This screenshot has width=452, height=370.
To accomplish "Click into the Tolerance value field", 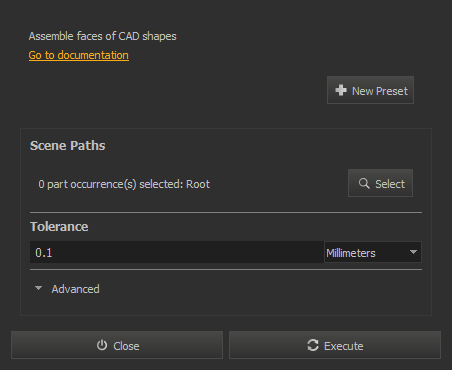I will (x=177, y=252).
